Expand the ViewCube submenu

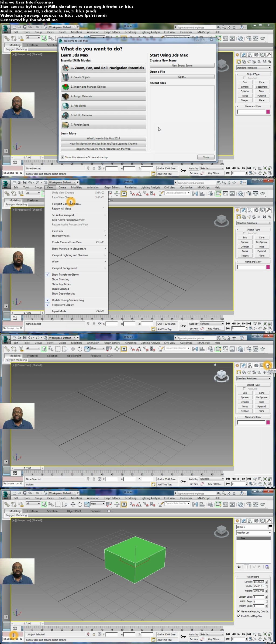77,231
